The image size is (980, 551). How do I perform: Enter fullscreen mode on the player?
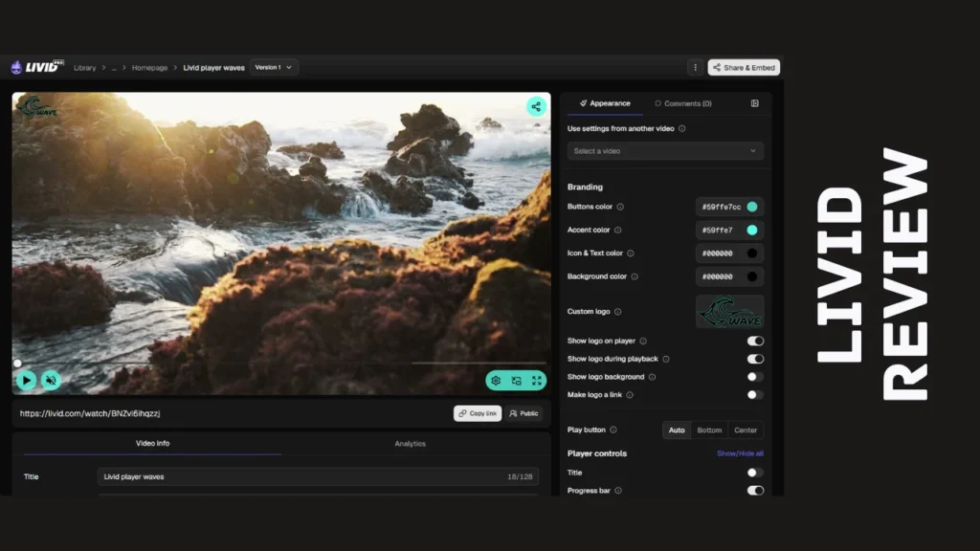tap(537, 381)
